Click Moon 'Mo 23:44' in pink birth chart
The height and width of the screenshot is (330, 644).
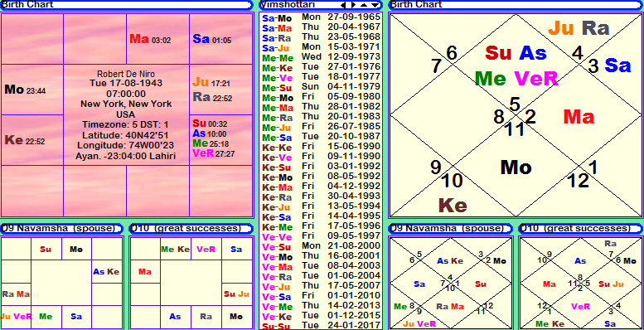tap(25, 90)
